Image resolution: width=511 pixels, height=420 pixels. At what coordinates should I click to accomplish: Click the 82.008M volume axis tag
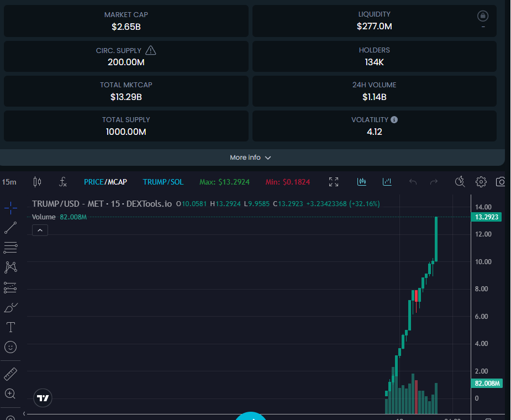pyautogui.click(x=486, y=384)
